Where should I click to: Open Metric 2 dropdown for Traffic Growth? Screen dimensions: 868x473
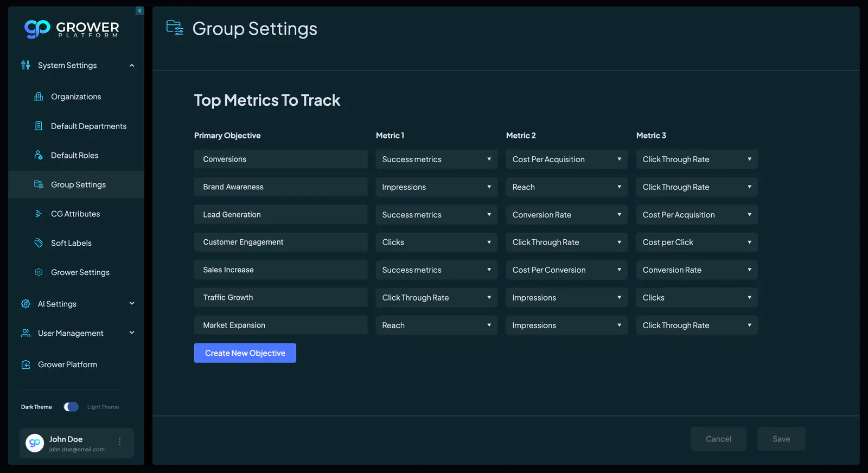567,298
